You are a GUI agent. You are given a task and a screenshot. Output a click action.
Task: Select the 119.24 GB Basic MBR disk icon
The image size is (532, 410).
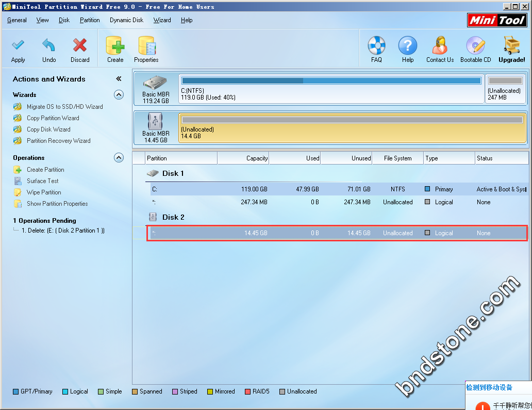tap(155, 83)
